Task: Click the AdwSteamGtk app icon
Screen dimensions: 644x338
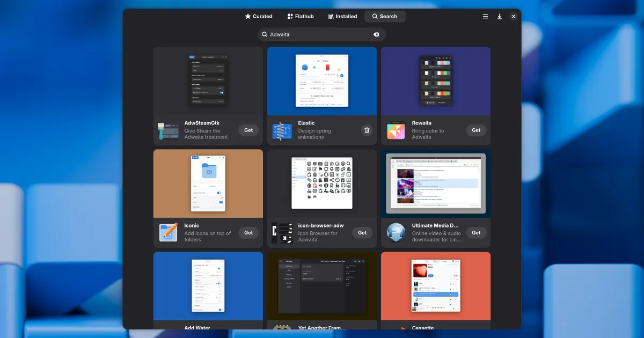Action: [168, 130]
